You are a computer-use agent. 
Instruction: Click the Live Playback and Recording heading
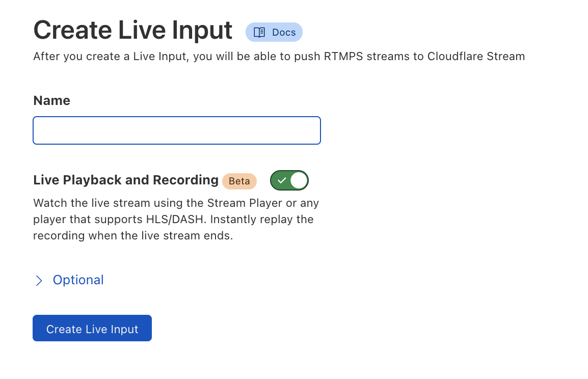tap(126, 180)
